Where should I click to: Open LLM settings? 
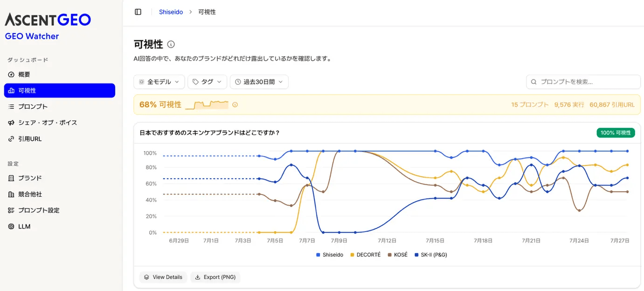[60, 227]
